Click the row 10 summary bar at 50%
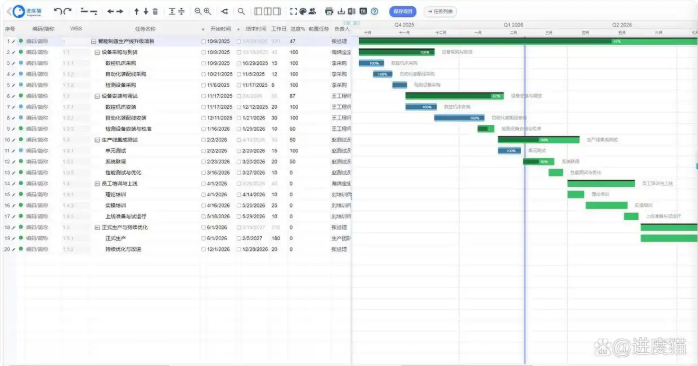This screenshot has height=366, width=698. (539, 140)
